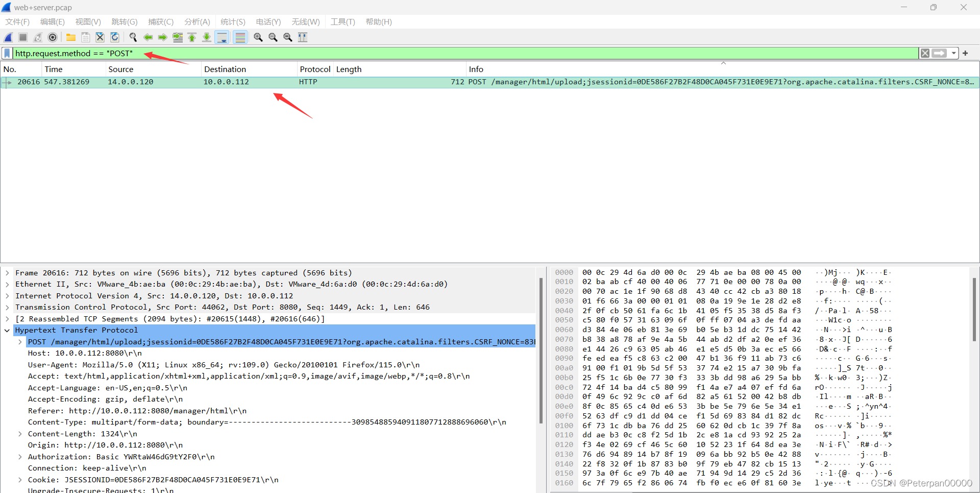Zoom in on packets with the magnifier plus icon
Screen dimensions: 980x493
click(258, 37)
